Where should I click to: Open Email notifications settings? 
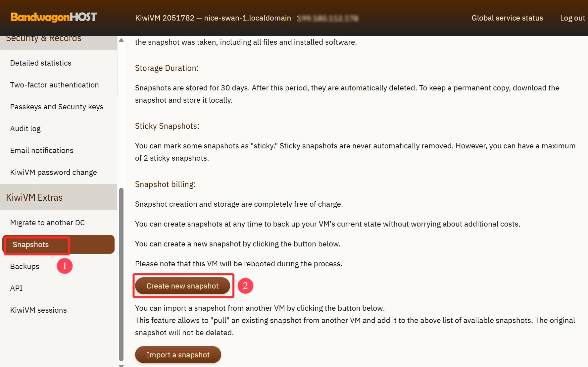tap(42, 150)
